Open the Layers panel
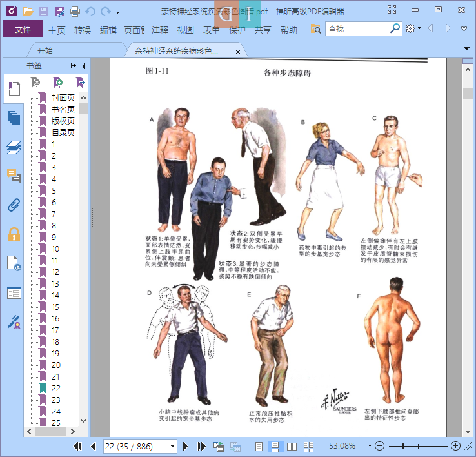476x457 pixels. [x=14, y=147]
